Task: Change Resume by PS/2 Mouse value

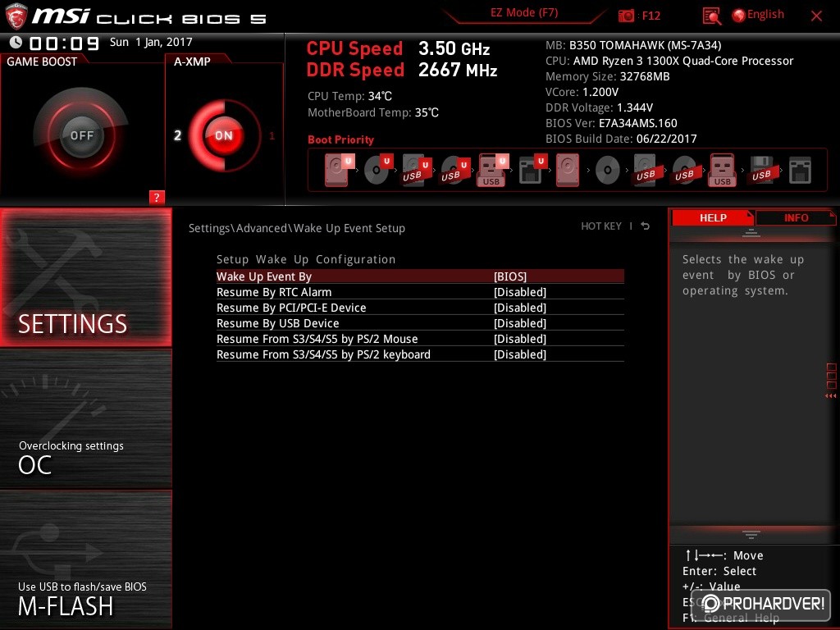Action: 519,339
